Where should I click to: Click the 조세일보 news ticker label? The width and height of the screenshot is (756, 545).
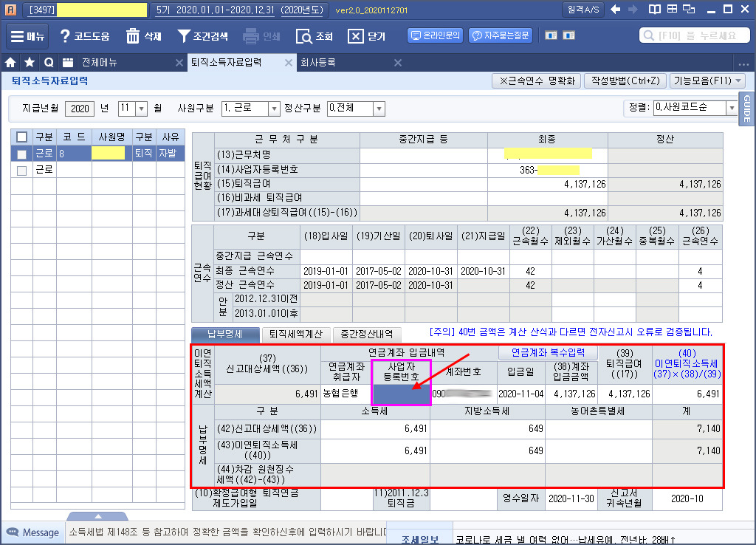click(420, 540)
